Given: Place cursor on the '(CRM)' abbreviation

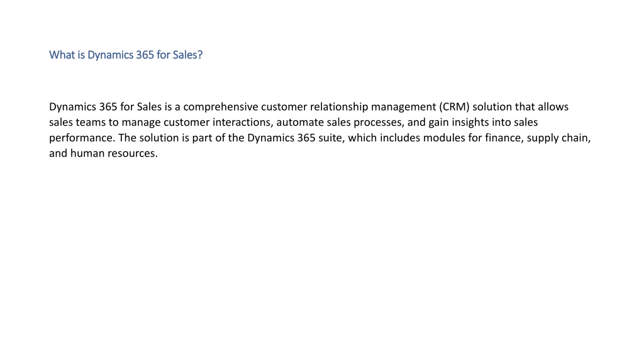Looking at the screenshot, I should click(x=454, y=107).
